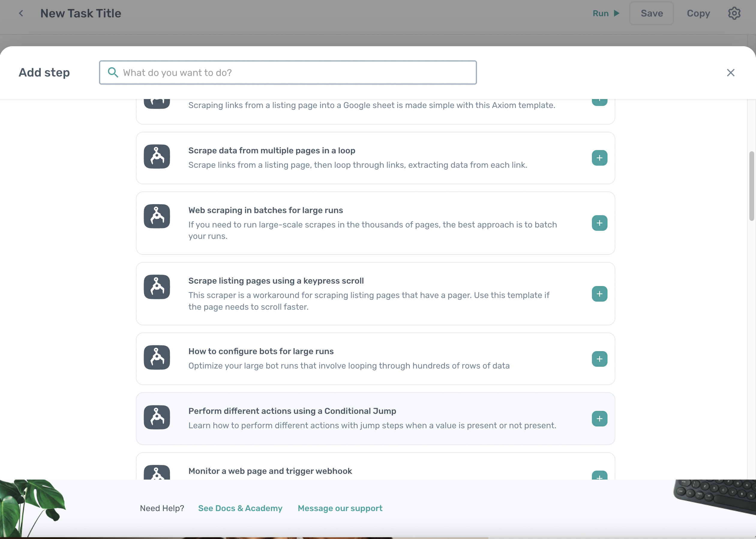Add 'Scrape data from multiple pages' template
Viewport: 756px width, 539px height.
point(599,158)
